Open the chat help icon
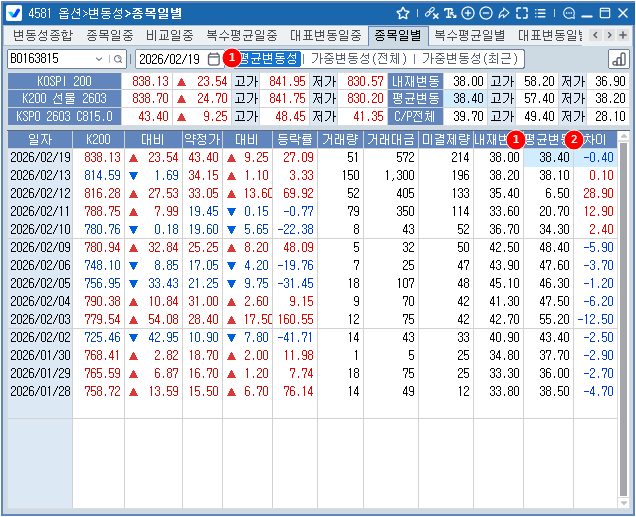The height and width of the screenshot is (517, 636). (569, 13)
